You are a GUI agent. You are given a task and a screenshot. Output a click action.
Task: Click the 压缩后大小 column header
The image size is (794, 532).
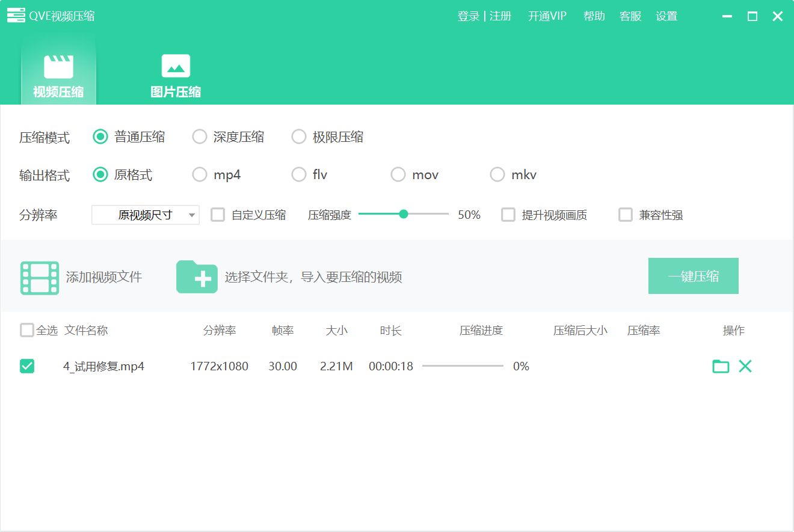(x=580, y=331)
